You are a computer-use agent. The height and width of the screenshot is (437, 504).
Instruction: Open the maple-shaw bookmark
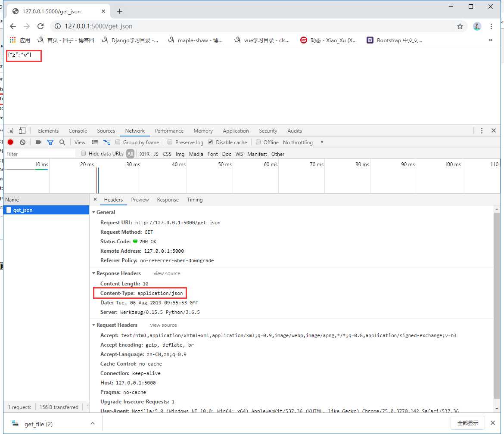pyautogui.click(x=195, y=40)
